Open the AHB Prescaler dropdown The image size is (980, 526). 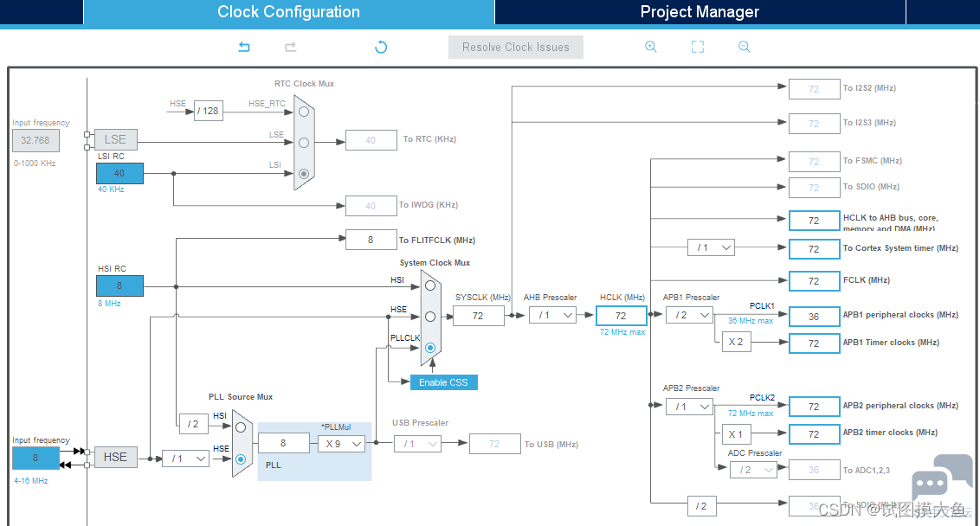coord(552,316)
